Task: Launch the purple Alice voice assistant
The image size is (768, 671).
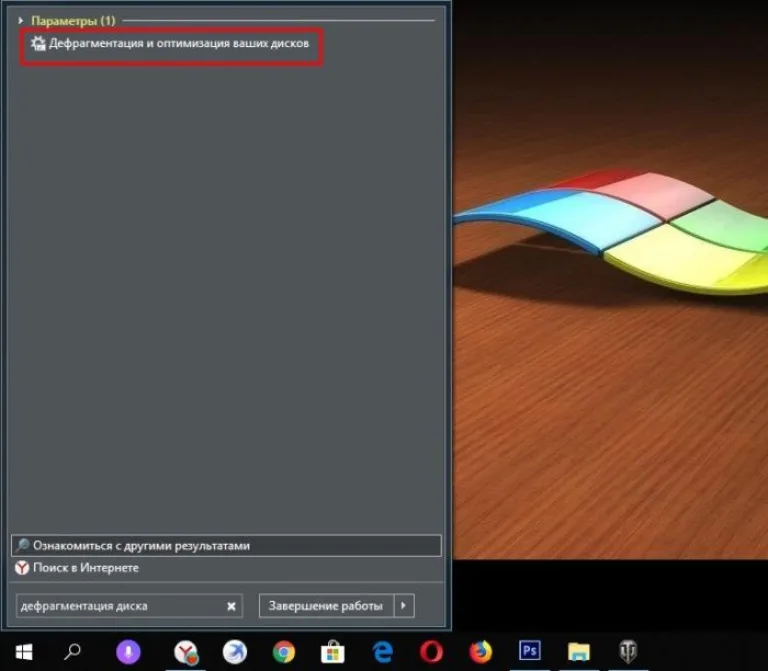Action: click(128, 652)
